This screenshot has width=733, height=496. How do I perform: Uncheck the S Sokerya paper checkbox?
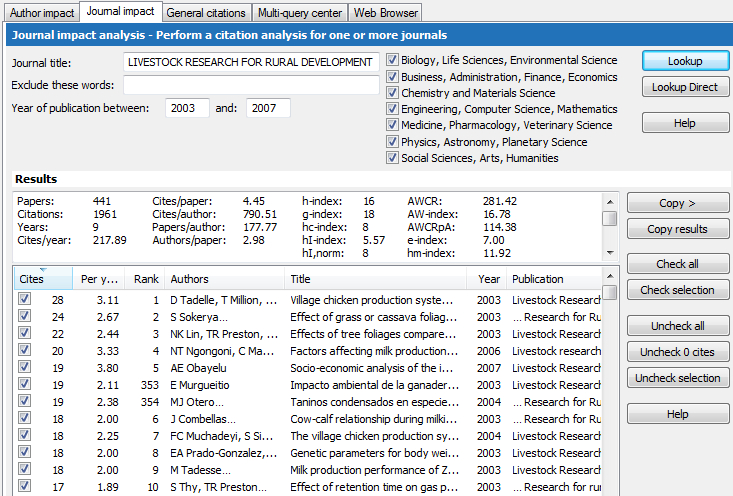point(24,316)
